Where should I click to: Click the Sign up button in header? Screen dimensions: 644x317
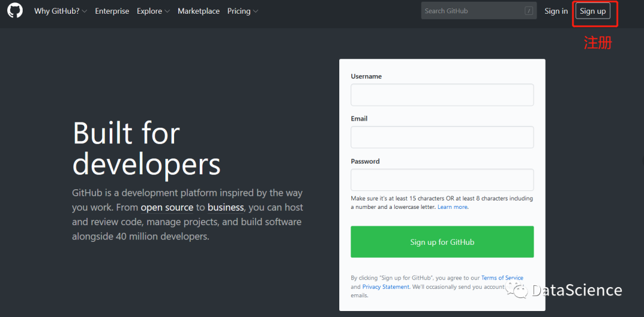click(x=593, y=11)
